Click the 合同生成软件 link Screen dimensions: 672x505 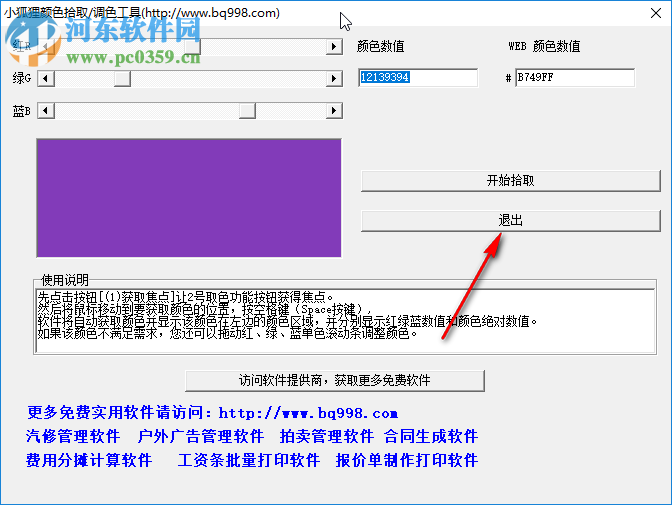click(431, 436)
